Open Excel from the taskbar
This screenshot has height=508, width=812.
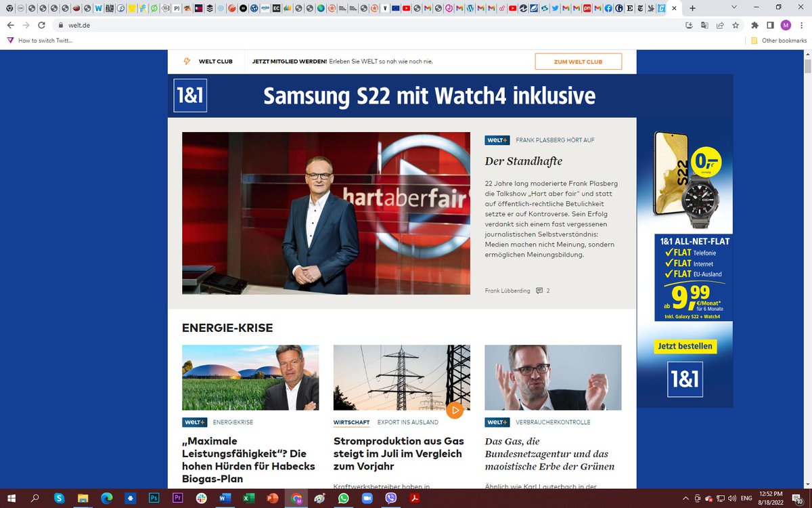pyautogui.click(x=248, y=498)
